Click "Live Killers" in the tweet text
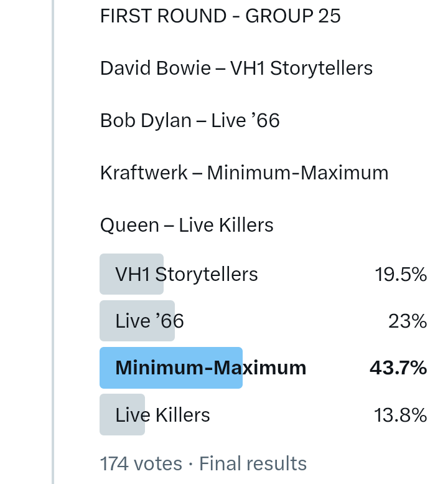This screenshot has height=484, width=448. pyautogui.click(x=226, y=225)
